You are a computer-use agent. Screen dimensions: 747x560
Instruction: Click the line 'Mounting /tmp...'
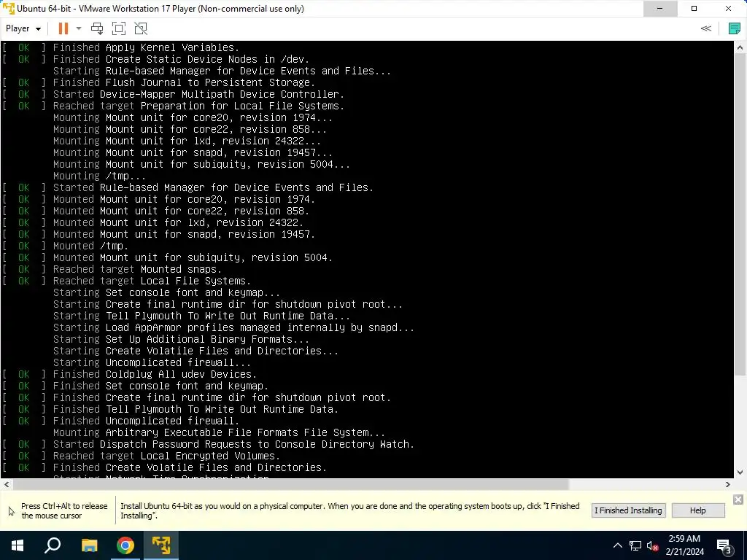pyautogui.click(x=99, y=176)
